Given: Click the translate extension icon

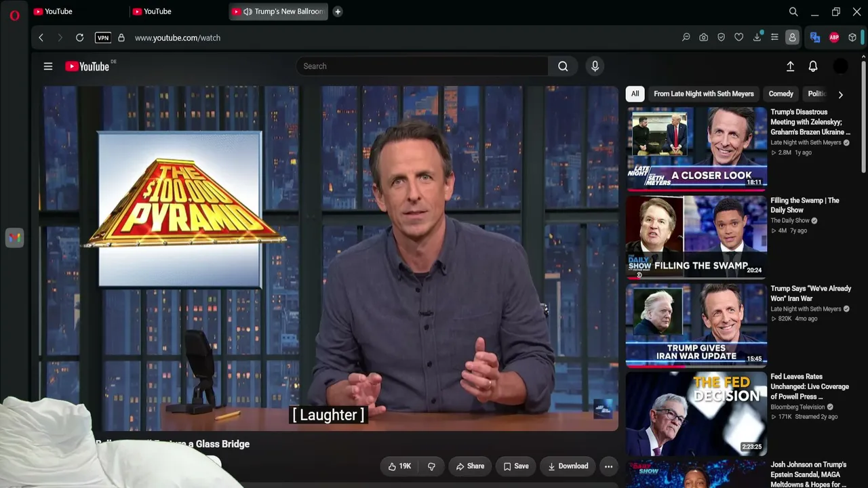Looking at the screenshot, I should [815, 38].
